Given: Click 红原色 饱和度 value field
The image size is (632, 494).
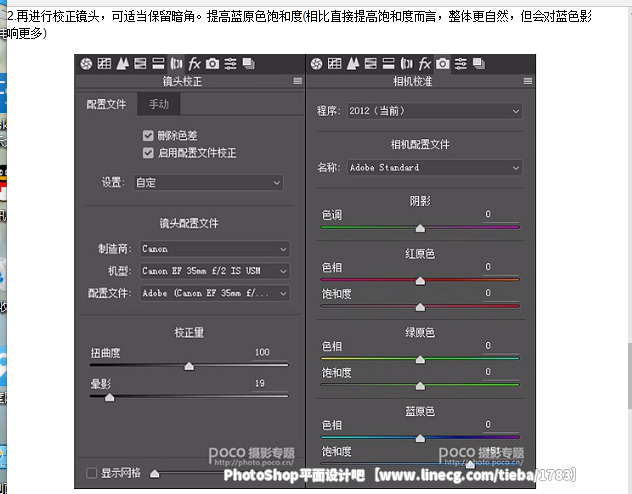Looking at the screenshot, I should pos(500,293).
